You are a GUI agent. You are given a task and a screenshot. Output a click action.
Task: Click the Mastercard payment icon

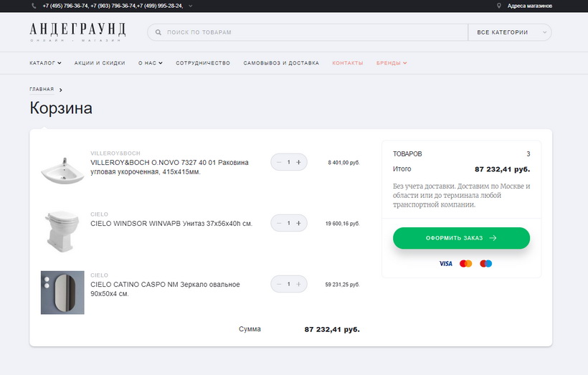[x=466, y=264]
